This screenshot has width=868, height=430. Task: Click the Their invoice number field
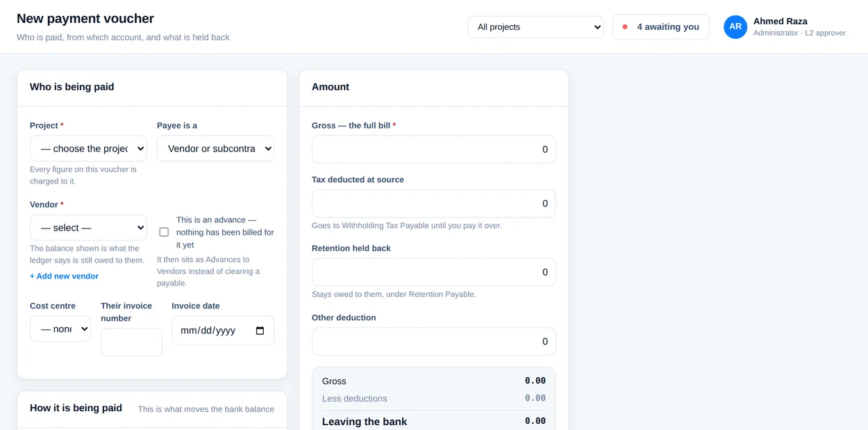point(131,342)
